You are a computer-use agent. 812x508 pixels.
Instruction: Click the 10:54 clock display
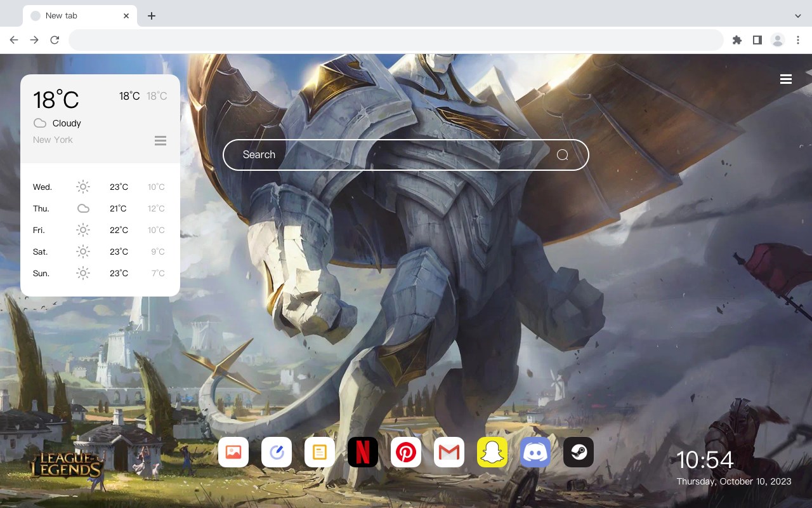pyautogui.click(x=705, y=460)
